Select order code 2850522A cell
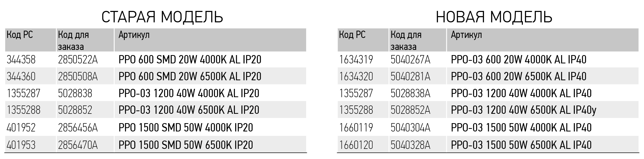 (78, 60)
